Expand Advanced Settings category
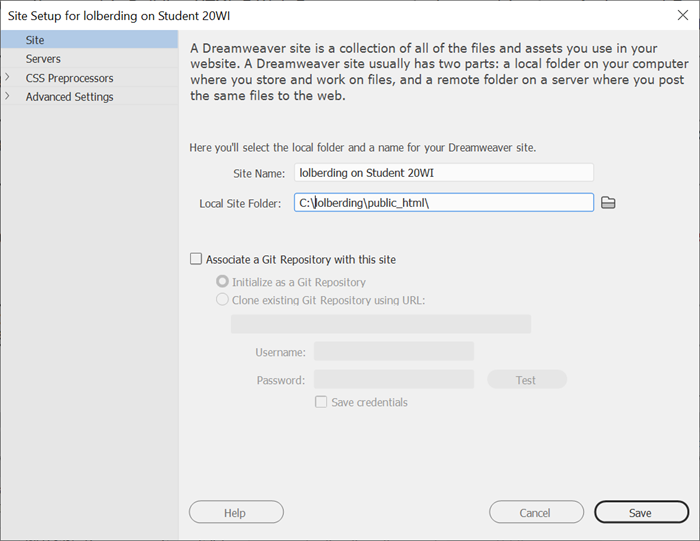Viewport: 700px width, 541px height. point(7,96)
